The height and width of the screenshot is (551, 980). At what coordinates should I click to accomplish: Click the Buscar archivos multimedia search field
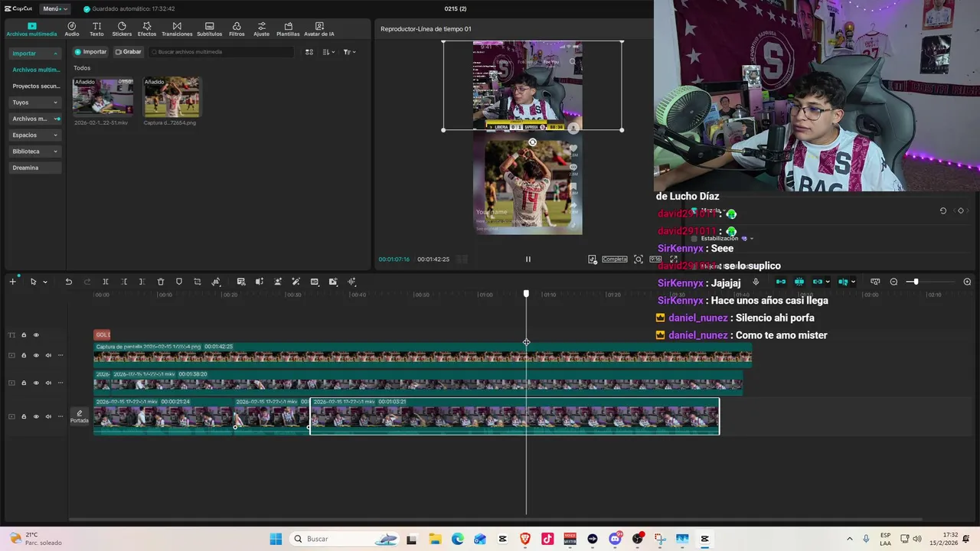coord(221,52)
